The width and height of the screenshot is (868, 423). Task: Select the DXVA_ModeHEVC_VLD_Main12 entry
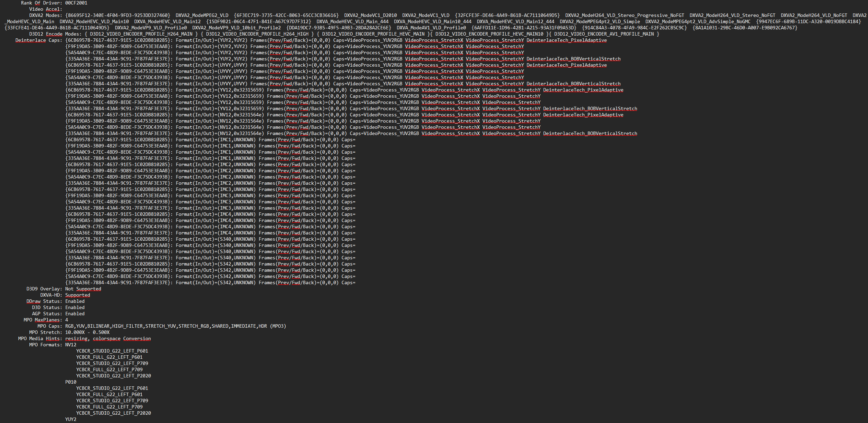tap(167, 21)
